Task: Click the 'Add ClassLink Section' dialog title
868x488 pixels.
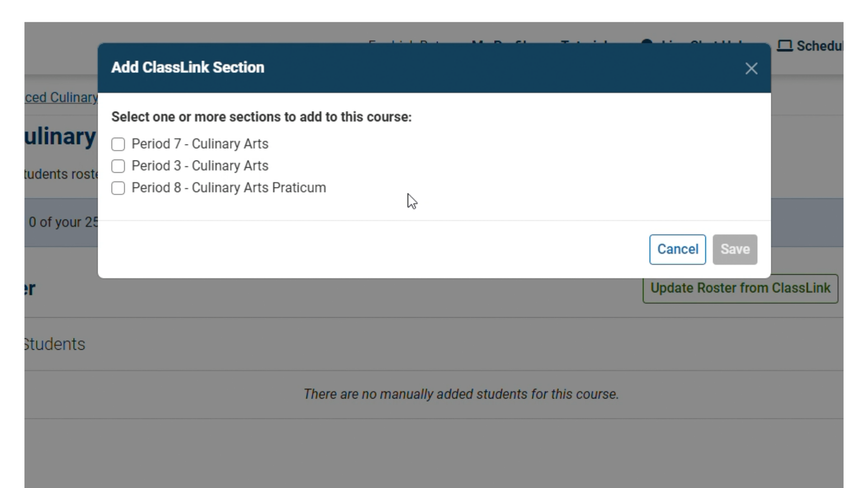Action: point(188,67)
